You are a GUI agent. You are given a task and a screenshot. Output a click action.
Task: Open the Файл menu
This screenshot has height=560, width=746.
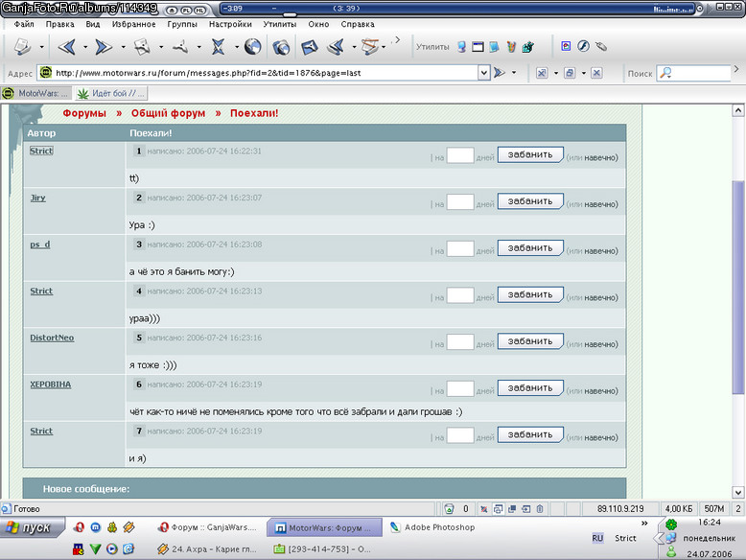pyautogui.click(x=24, y=24)
